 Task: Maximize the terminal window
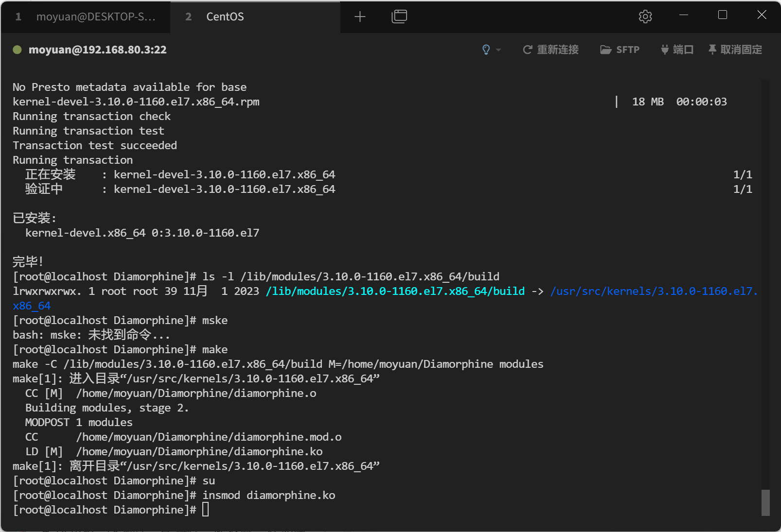point(723,15)
